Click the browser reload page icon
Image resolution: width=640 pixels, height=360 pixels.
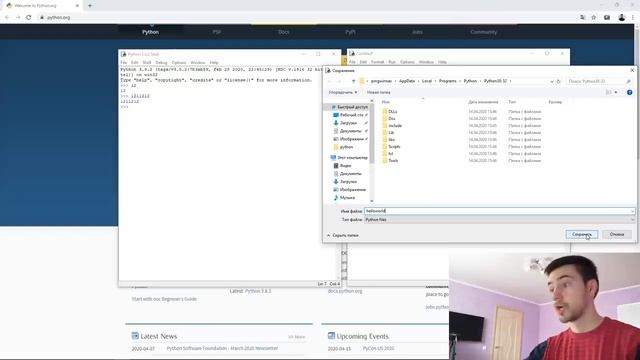coord(29,18)
